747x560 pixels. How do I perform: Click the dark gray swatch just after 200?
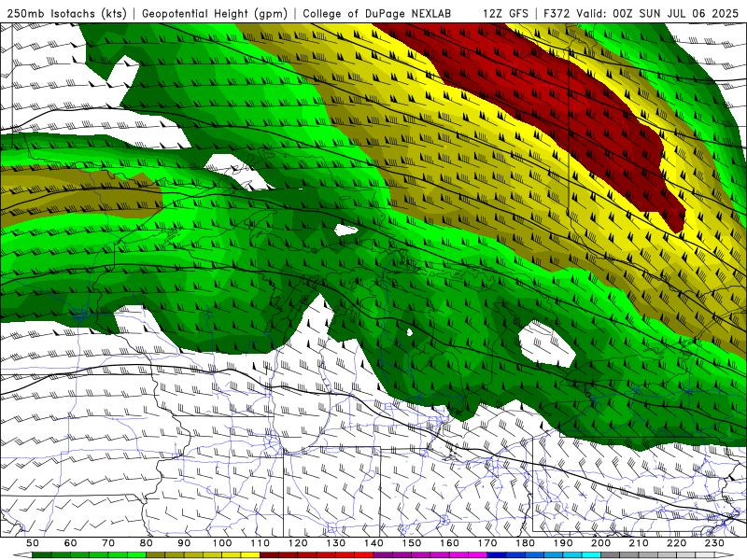[611, 555]
